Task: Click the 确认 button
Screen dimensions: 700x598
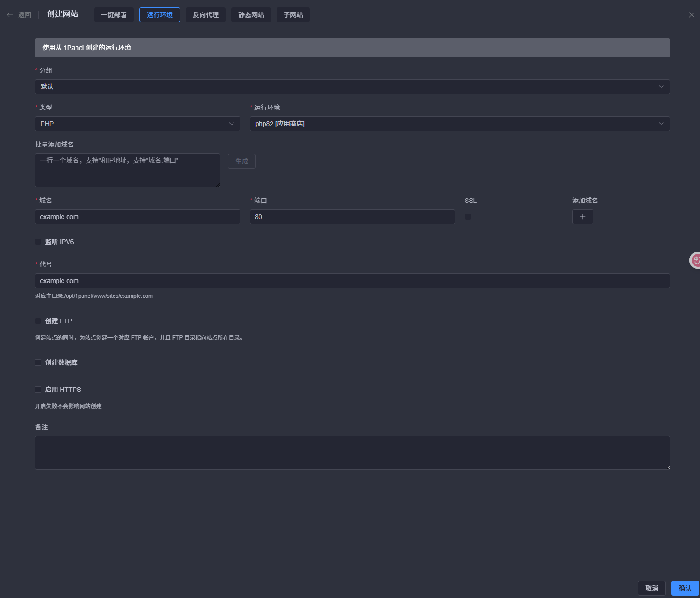Action: click(x=685, y=588)
